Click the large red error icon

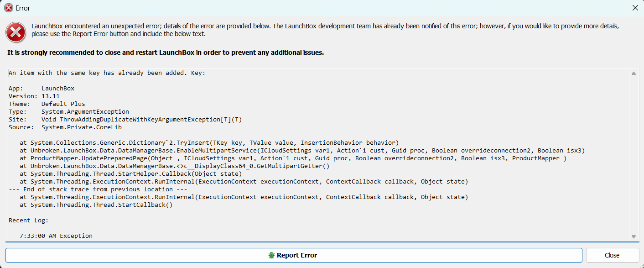(x=16, y=32)
